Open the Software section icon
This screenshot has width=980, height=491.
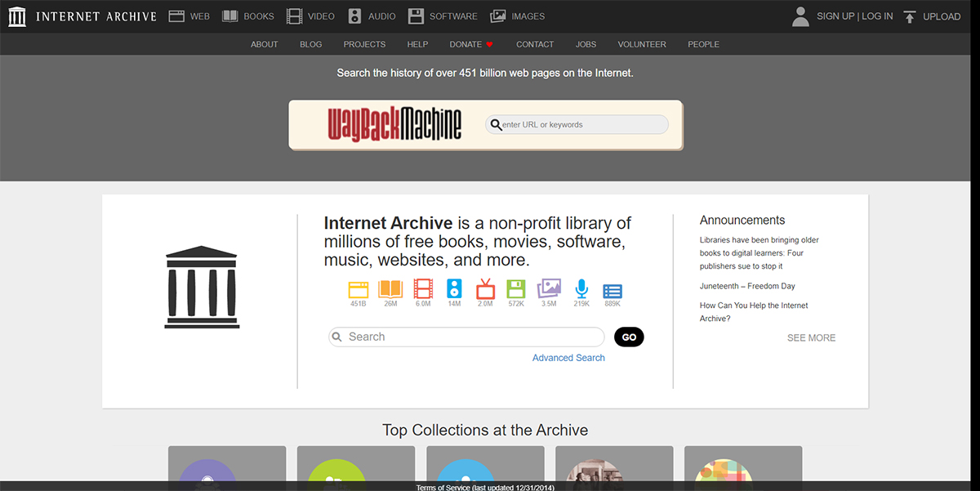tap(416, 16)
